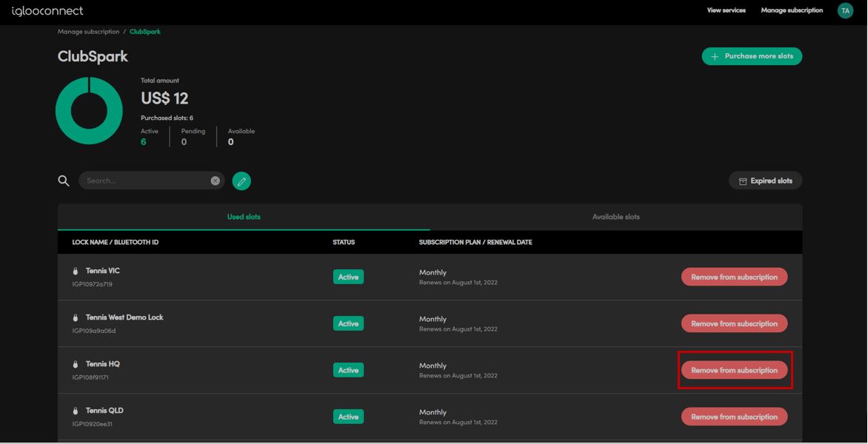Click Active status badge for Tennis QLD

348,417
